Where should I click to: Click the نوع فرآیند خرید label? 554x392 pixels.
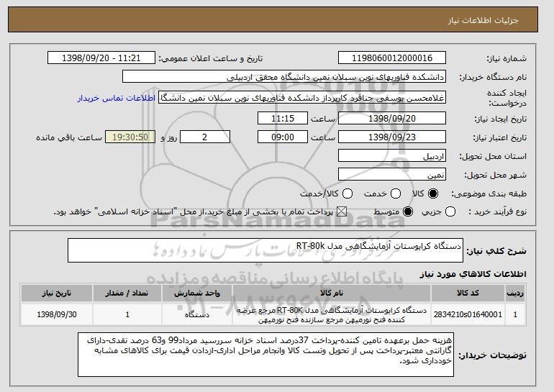click(x=497, y=212)
